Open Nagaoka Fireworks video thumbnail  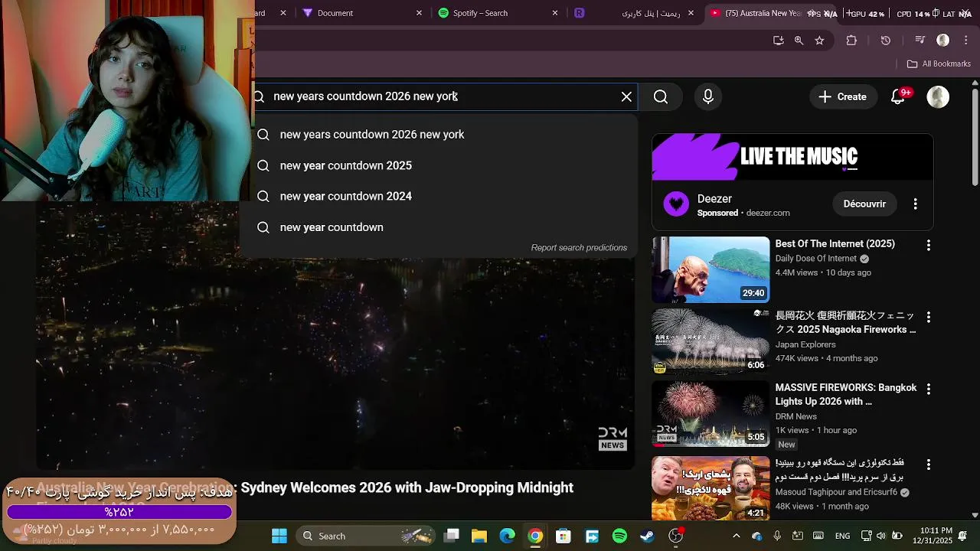coord(710,341)
